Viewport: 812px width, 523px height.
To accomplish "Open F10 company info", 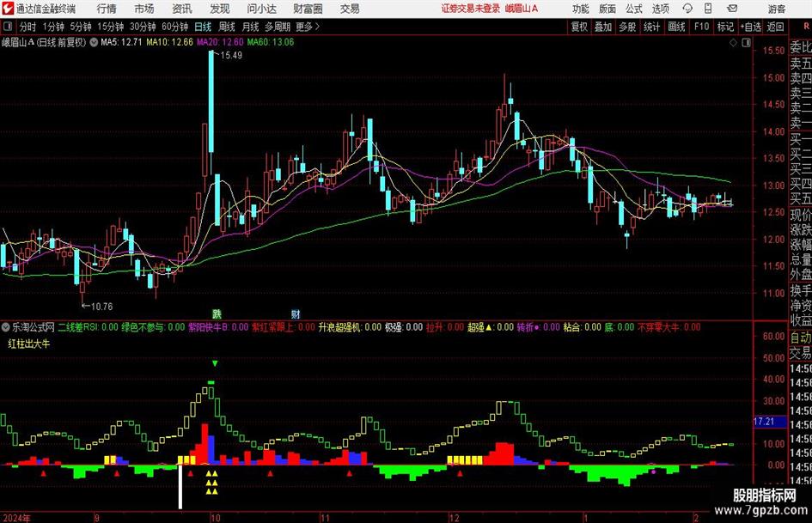I will [x=701, y=27].
